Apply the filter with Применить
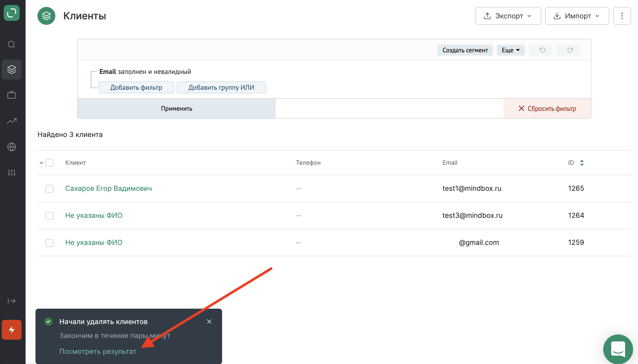This screenshot has height=364, width=638. click(x=176, y=108)
